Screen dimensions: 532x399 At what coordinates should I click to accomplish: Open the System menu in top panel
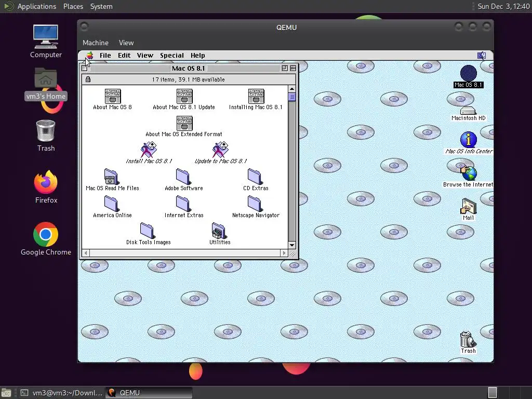point(101,6)
